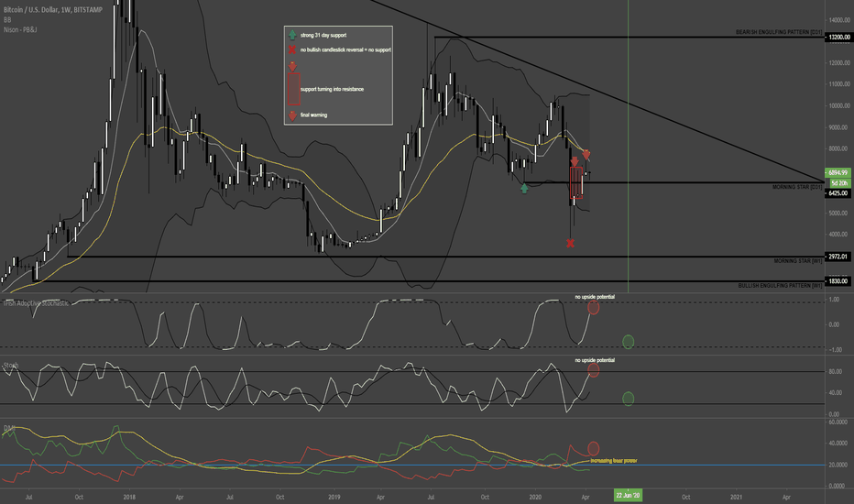Viewport: 854px width, 504px height.
Task: Click the 2018 label on the time axis
Action: pos(129,497)
